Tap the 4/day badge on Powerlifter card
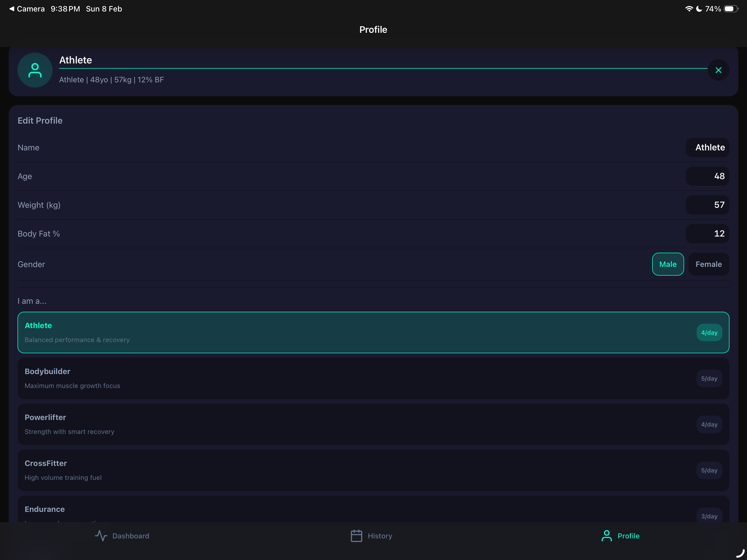 point(709,425)
